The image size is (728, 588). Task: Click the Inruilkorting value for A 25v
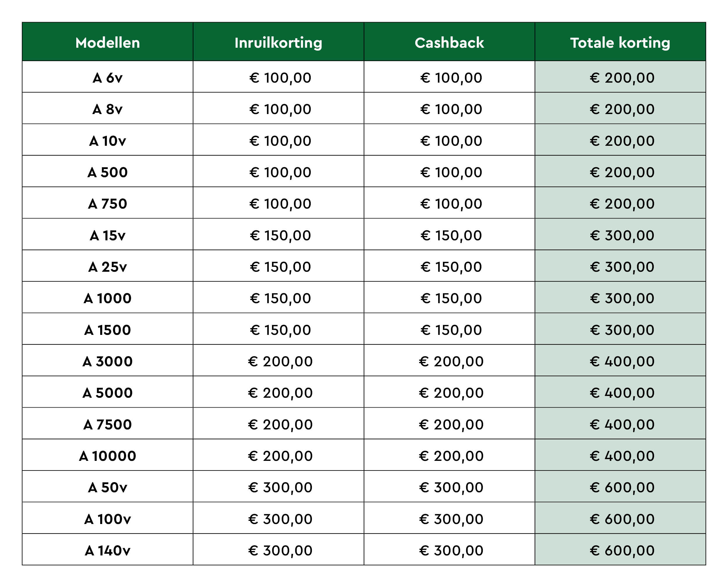280,267
